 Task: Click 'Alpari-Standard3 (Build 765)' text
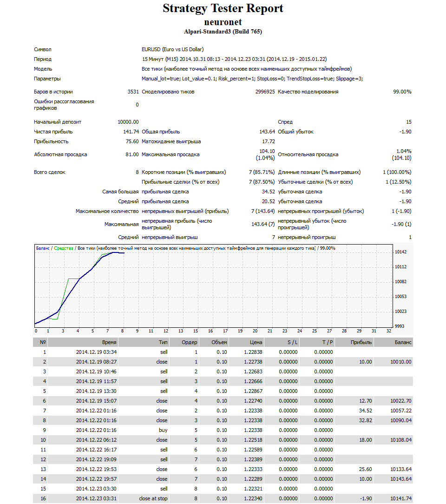click(223, 32)
